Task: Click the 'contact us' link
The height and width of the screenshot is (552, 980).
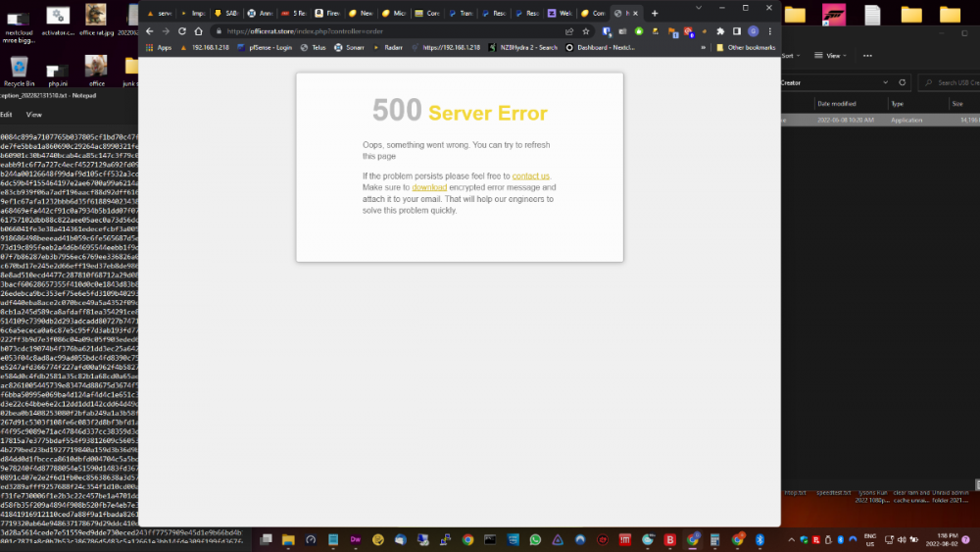Action: tap(530, 176)
